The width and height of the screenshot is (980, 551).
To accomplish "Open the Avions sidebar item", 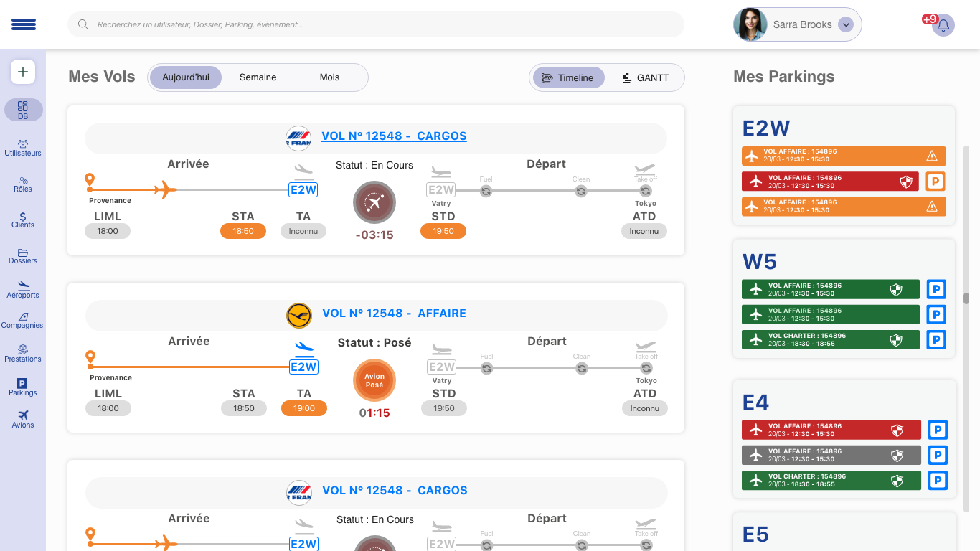I will pos(23,419).
